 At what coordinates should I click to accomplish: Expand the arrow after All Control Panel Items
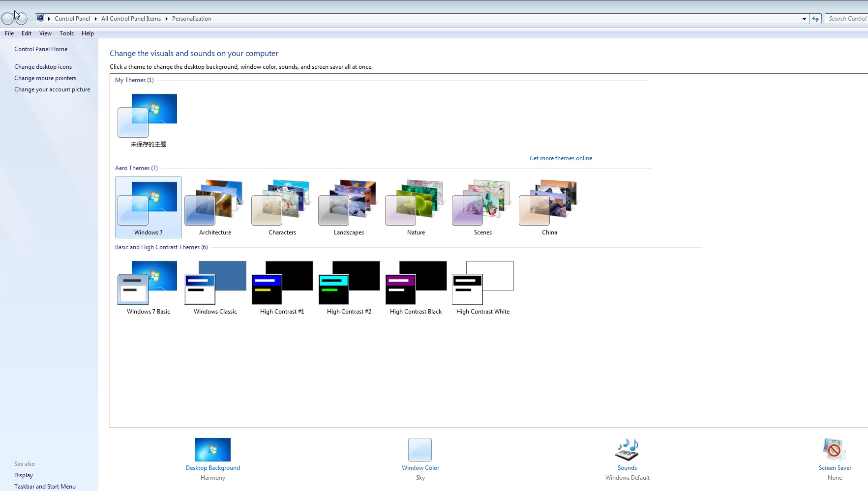(x=166, y=19)
